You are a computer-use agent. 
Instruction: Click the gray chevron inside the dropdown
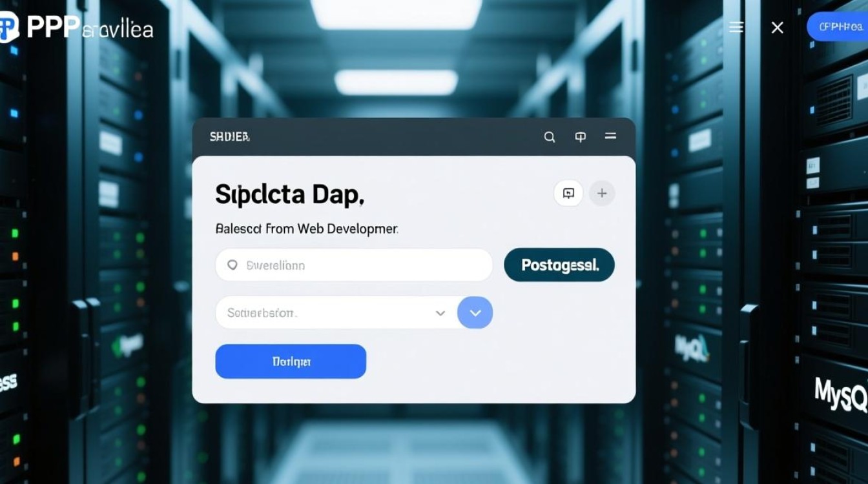pos(440,313)
